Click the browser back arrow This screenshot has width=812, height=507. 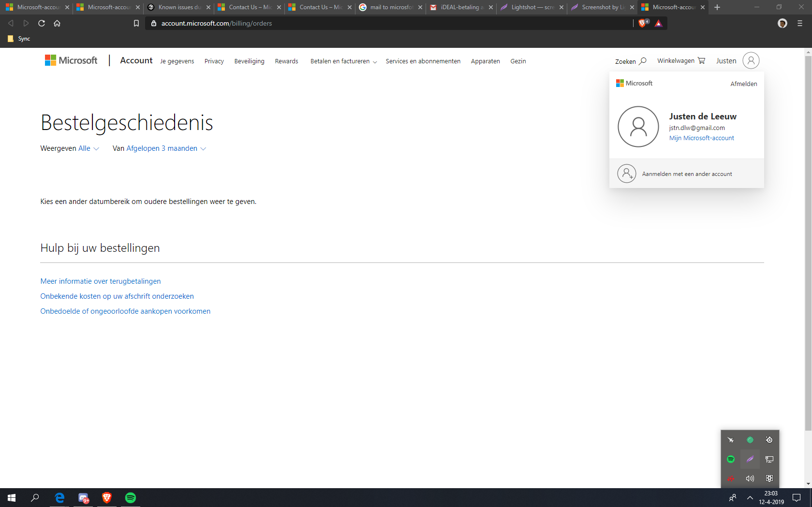point(11,23)
